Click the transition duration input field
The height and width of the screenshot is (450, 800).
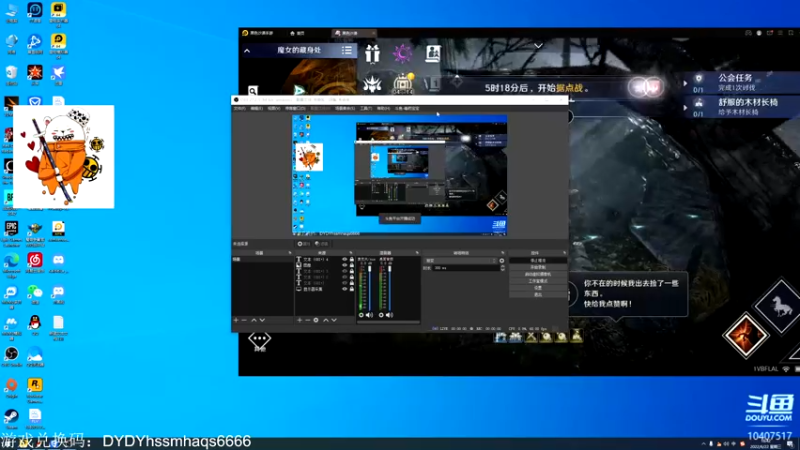pos(466,268)
